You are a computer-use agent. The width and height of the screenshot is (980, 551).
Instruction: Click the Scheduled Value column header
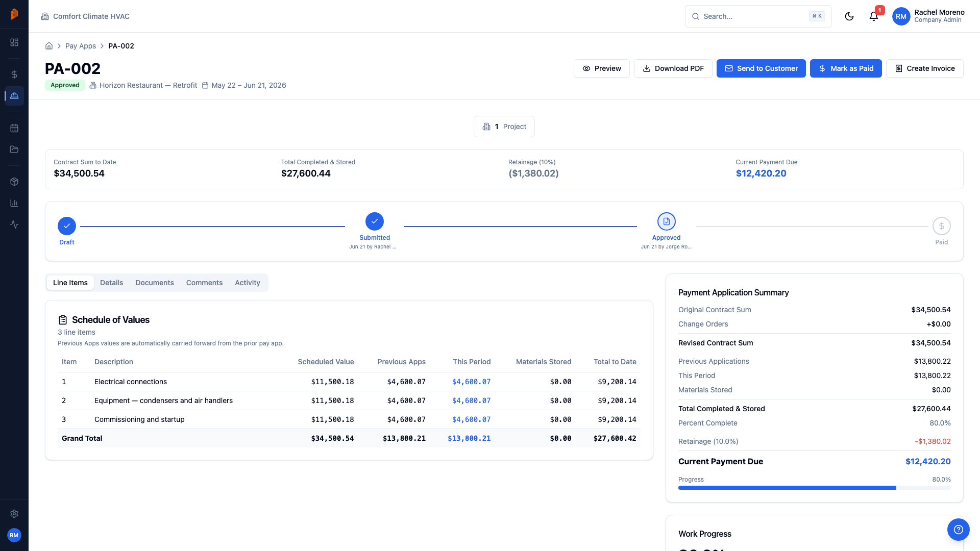[x=326, y=362]
